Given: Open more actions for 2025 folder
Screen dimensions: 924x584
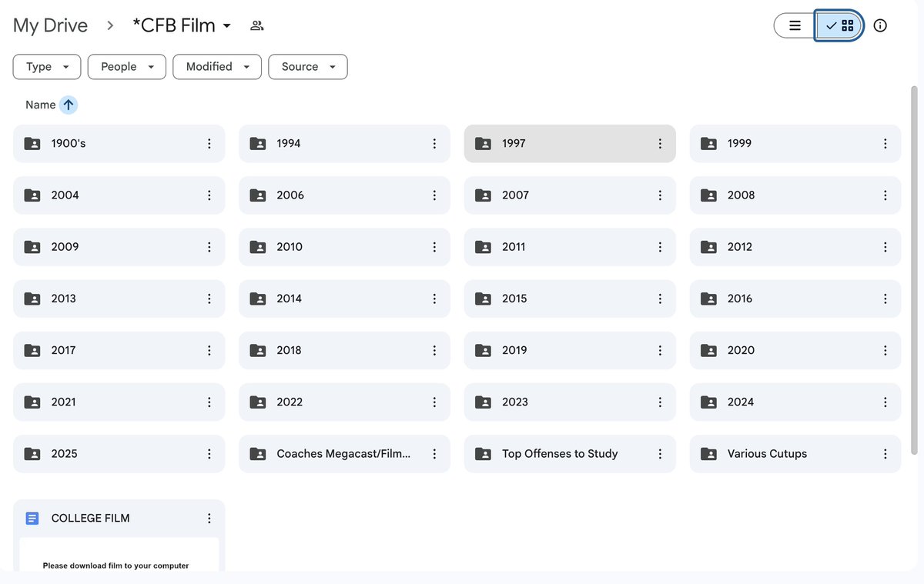Looking at the screenshot, I should click(x=209, y=454).
